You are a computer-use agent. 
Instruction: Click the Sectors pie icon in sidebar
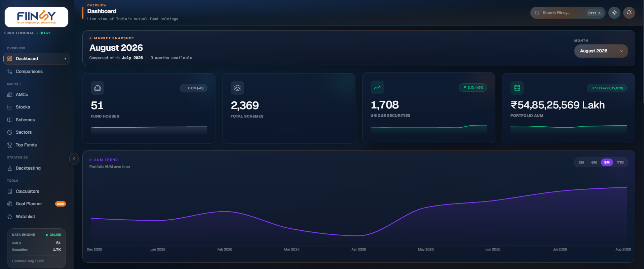pos(10,132)
